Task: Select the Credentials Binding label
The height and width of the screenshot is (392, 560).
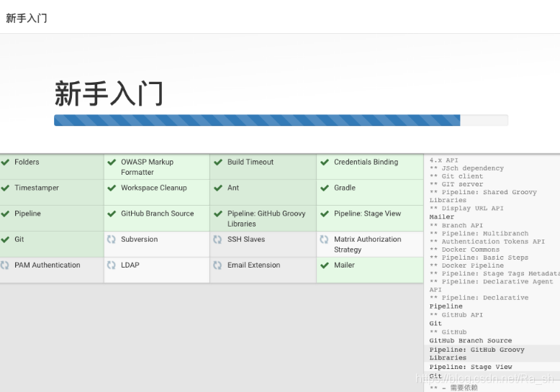Action: pyautogui.click(x=366, y=162)
